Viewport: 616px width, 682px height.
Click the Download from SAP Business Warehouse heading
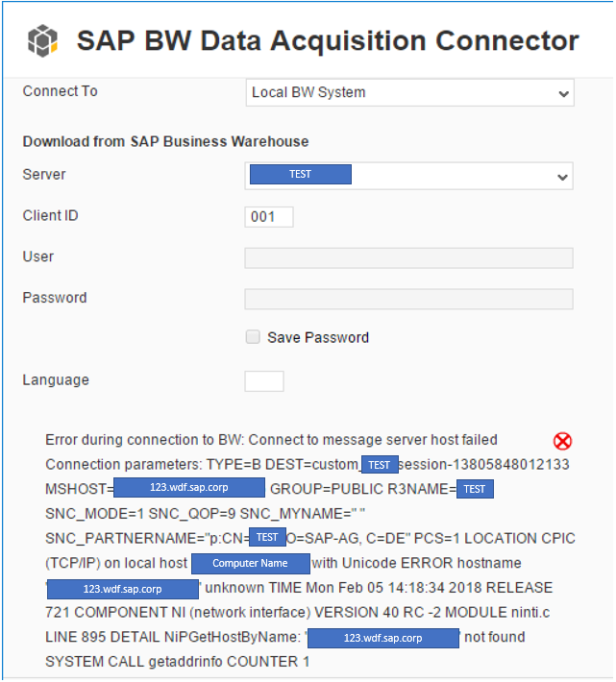point(165,142)
